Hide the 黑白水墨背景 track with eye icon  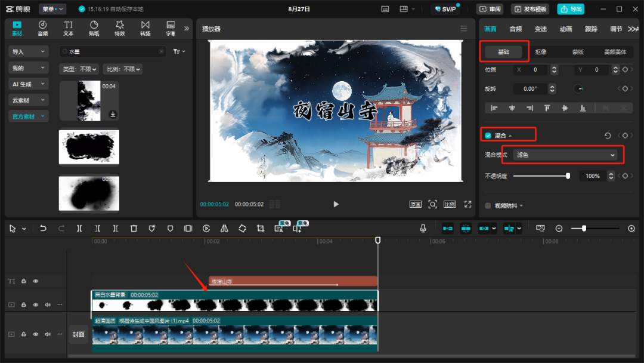tap(36, 304)
